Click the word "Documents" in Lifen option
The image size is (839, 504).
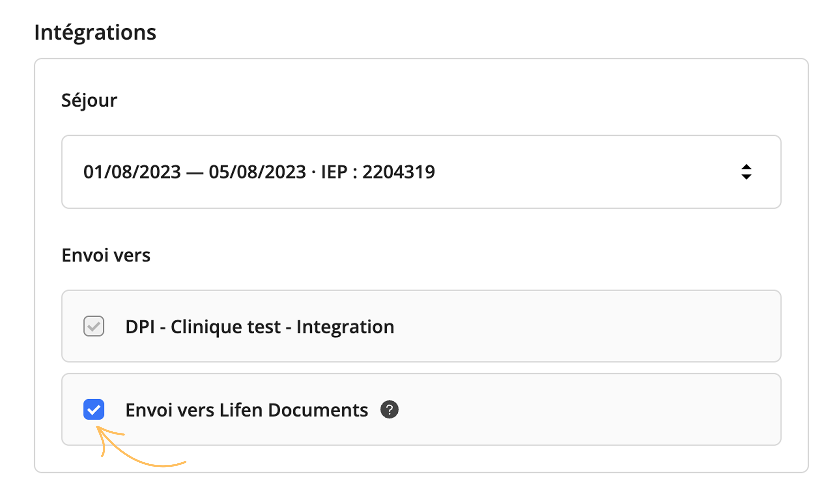[318, 410]
